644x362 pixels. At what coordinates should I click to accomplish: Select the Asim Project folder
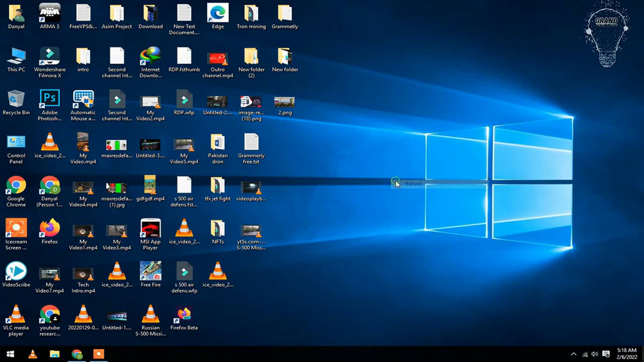[x=117, y=16]
